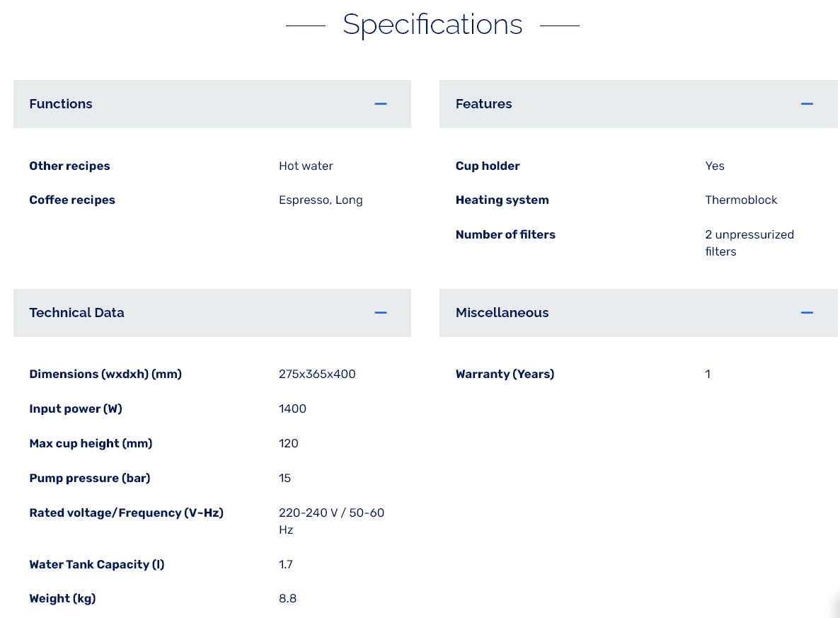Click the 220-240 V / 50-60 Hz value

coord(331,521)
